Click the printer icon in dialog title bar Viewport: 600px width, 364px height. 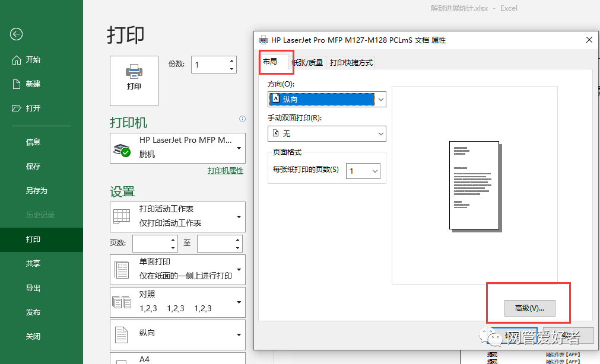(x=264, y=40)
